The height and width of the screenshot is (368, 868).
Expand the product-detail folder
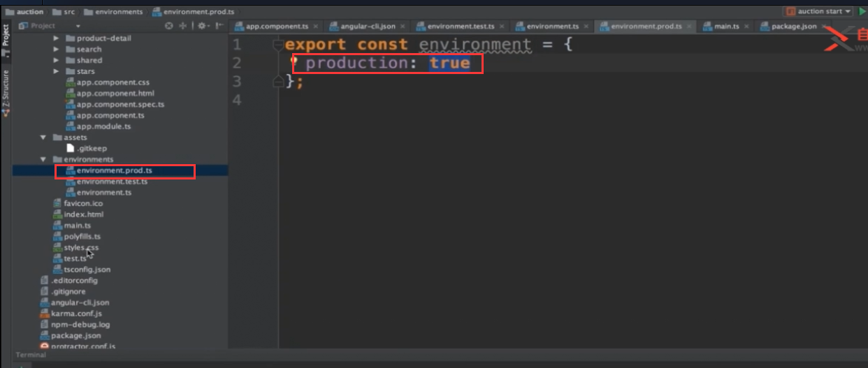(57, 38)
